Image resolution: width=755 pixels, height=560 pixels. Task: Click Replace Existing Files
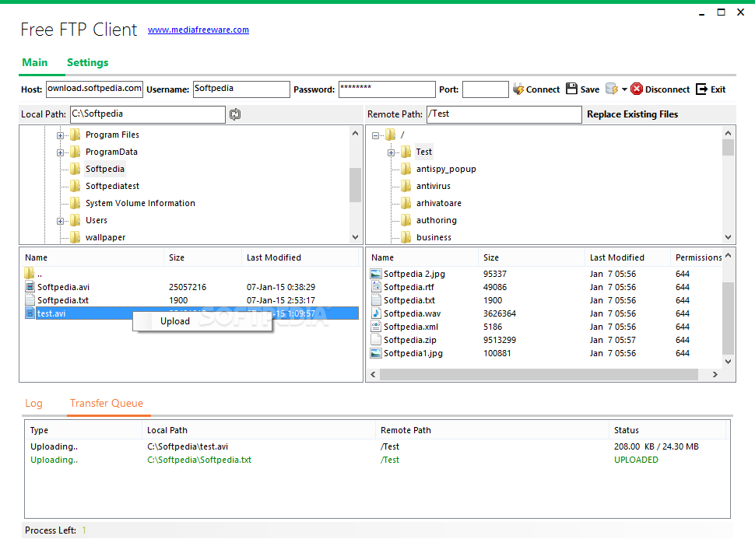632,114
